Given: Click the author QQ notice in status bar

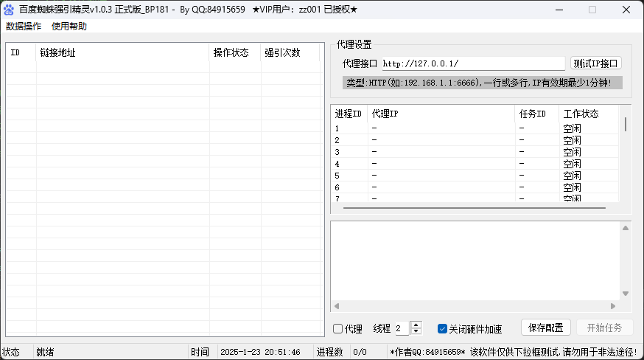Looking at the screenshot, I should [514, 352].
